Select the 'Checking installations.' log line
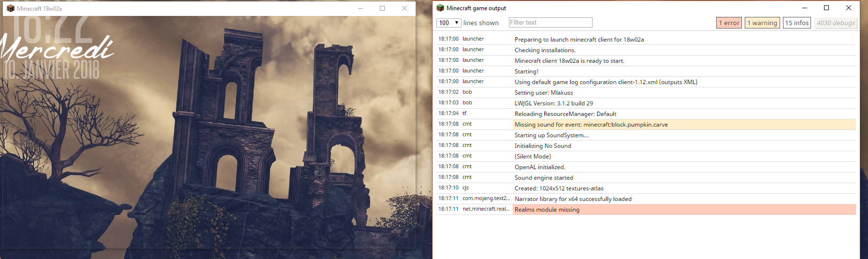The image size is (868, 259). [x=646, y=50]
